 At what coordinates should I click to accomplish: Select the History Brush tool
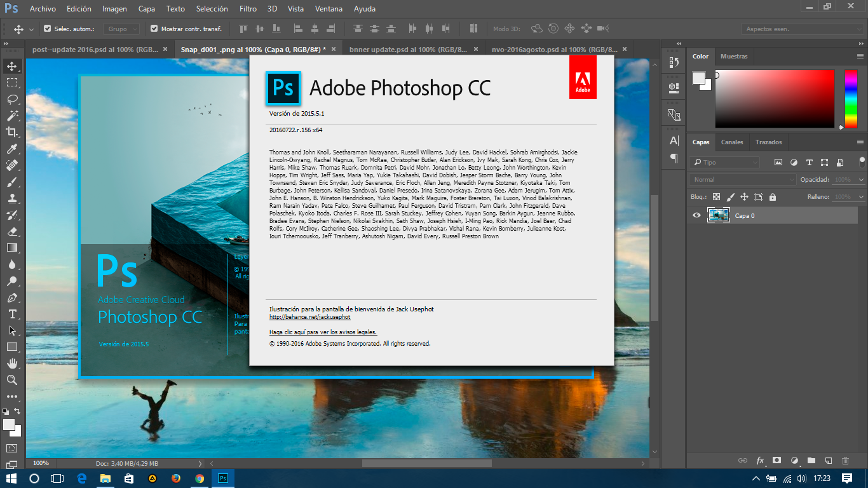point(12,215)
